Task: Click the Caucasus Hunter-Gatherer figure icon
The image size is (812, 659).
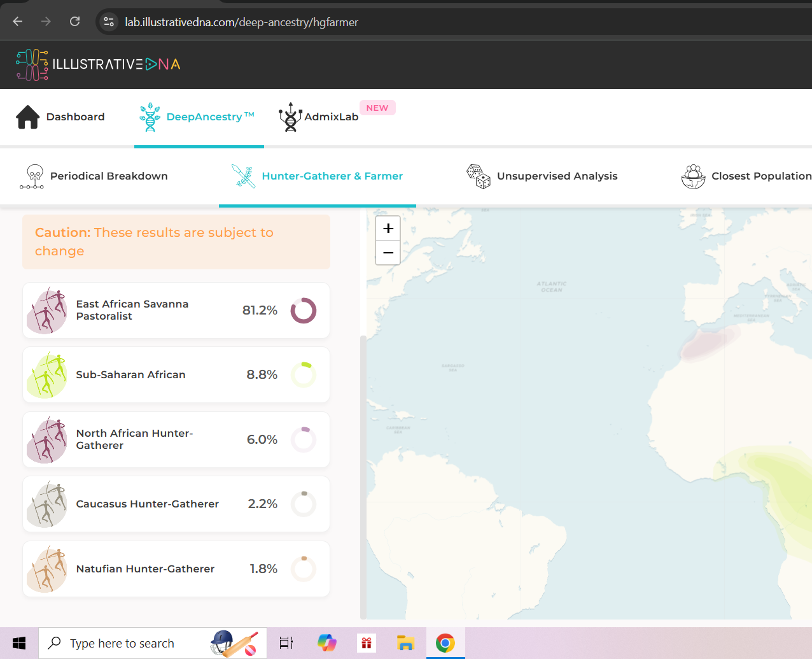Action: coord(47,504)
